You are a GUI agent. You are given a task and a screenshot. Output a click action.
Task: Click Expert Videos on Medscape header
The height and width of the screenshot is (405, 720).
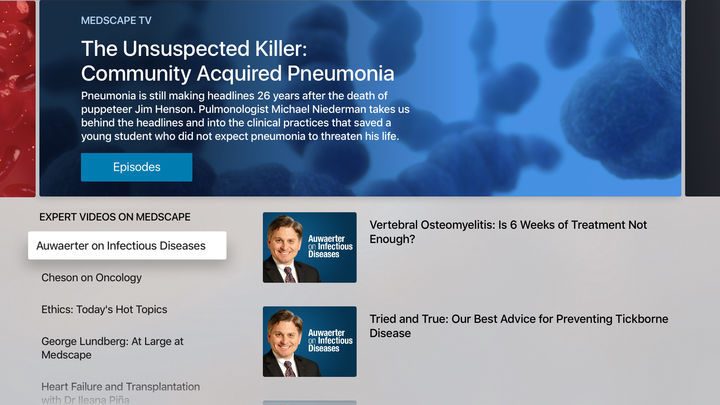(115, 216)
